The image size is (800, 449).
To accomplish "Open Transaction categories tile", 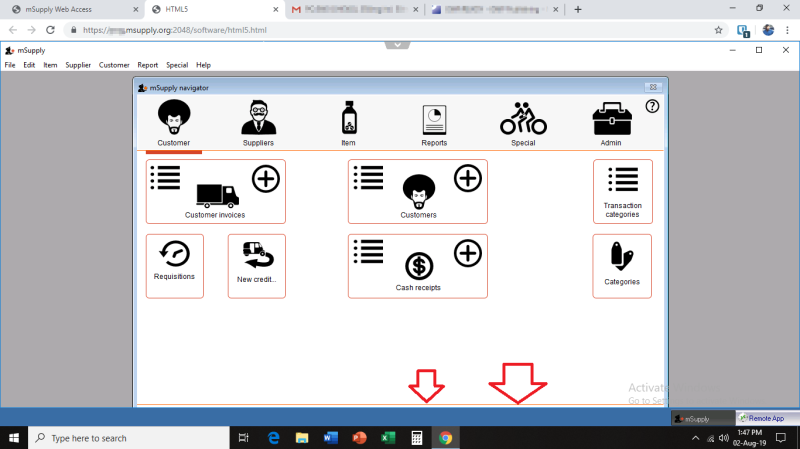I will click(622, 191).
